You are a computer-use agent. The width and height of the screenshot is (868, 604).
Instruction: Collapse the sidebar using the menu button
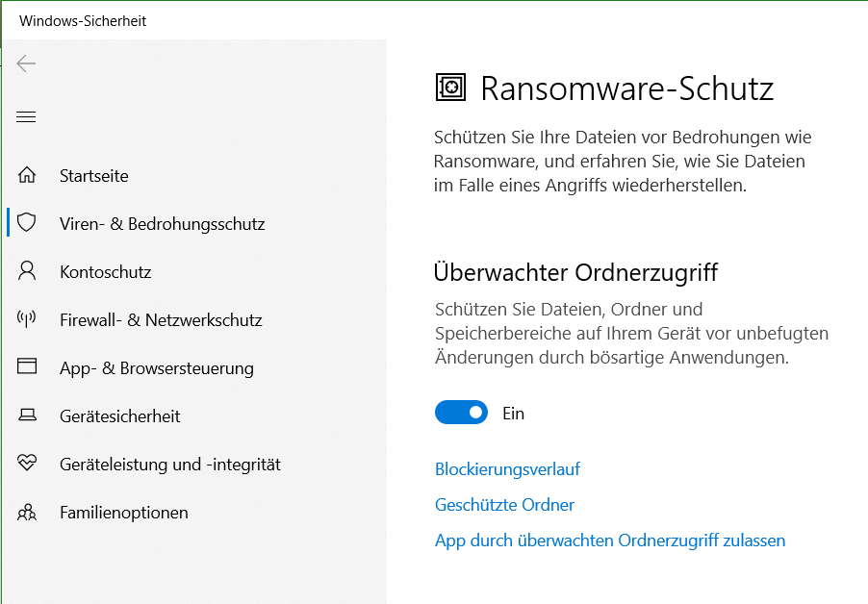26,116
